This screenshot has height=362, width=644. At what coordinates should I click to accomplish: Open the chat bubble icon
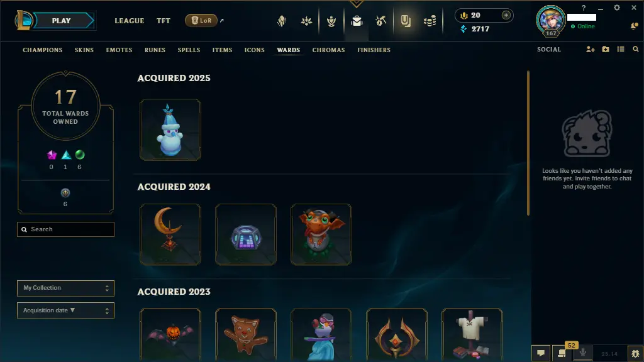[541, 353]
